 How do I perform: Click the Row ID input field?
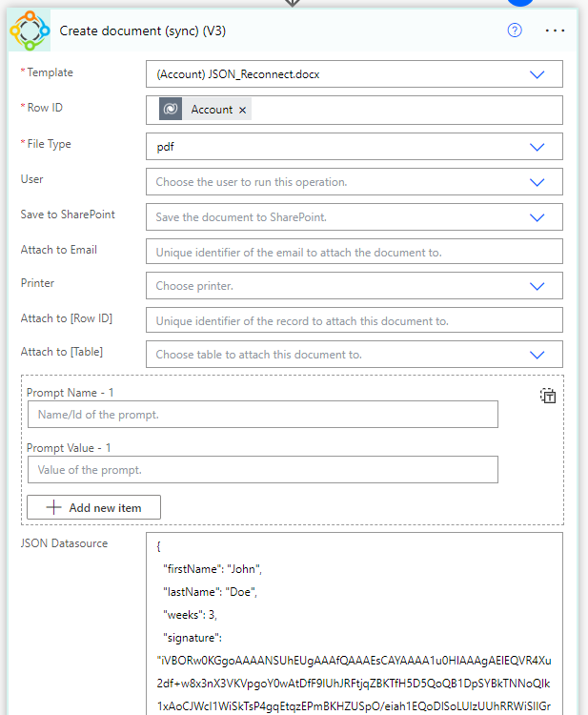click(355, 110)
